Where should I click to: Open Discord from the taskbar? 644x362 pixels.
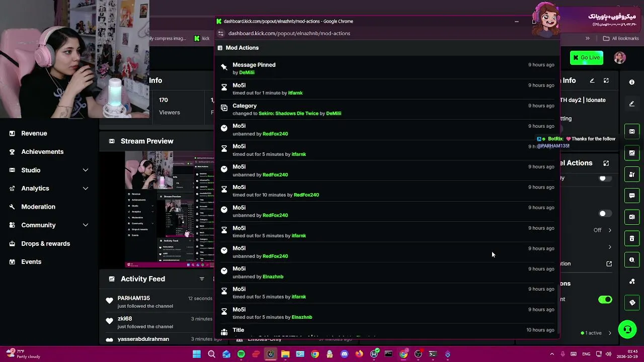click(344, 354)
